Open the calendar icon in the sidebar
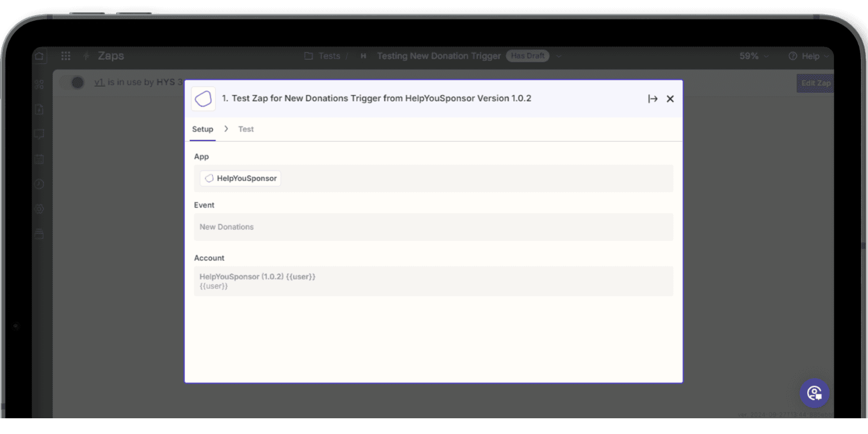Viewport: 868px width, 434px height. point(39,159)
